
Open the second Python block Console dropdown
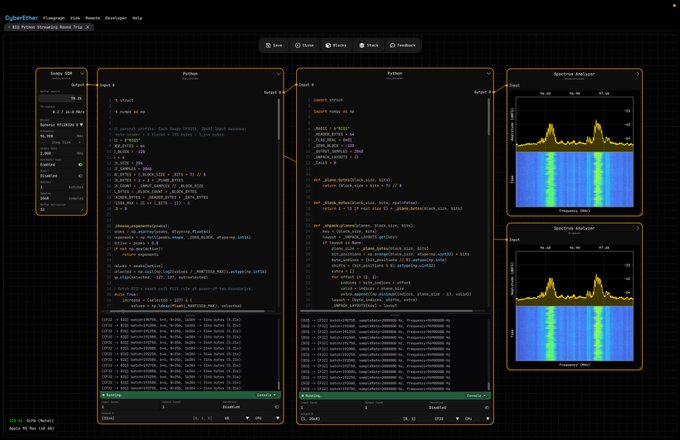click(x=476, y=395)
